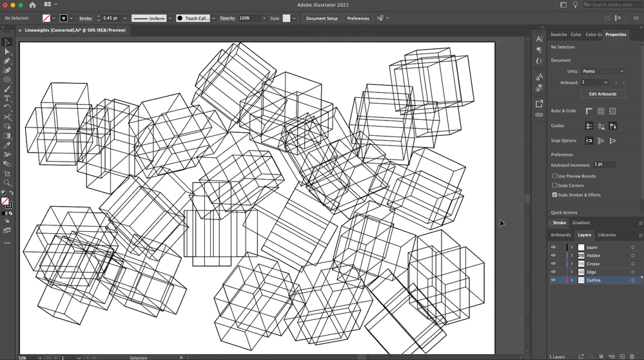
Task: Show the grid using Ruler & Grids icon
Action: tap(601, 111)
